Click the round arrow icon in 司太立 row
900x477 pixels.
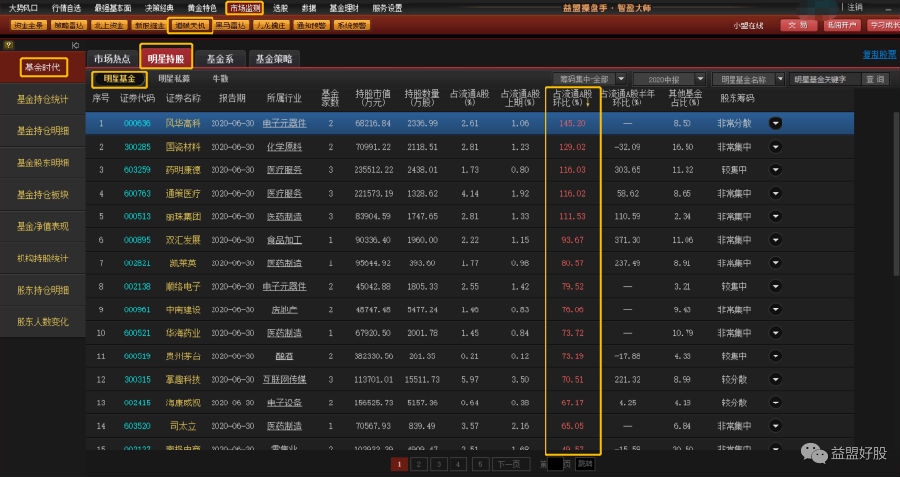(775, 426)
